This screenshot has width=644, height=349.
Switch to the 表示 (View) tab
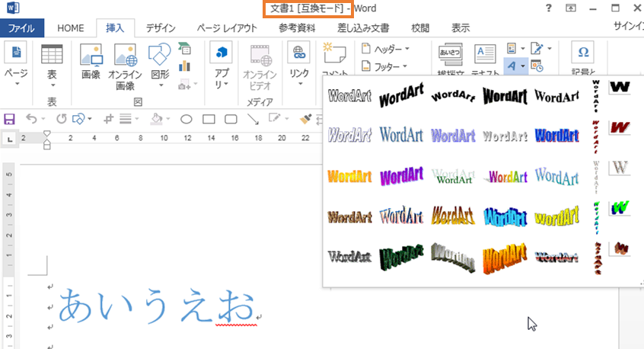pos(461,28)
